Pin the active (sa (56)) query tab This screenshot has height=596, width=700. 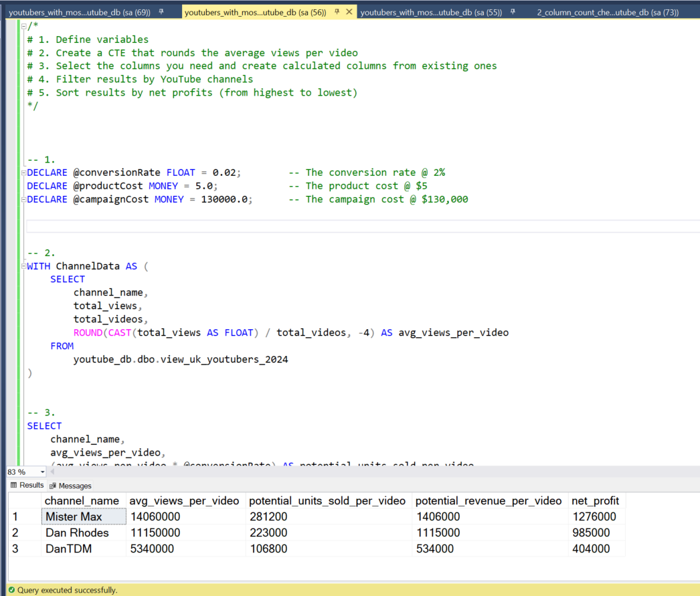pyautogui.click(x=337, y=12)
